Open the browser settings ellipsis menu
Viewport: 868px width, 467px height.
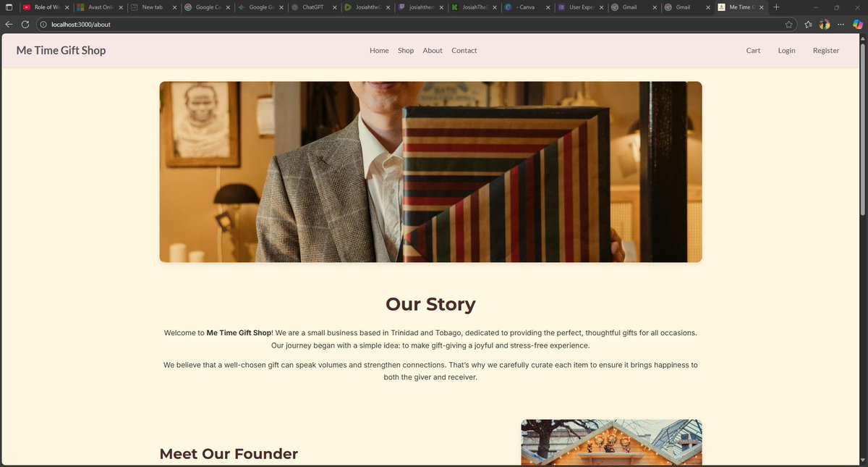pyautogui.click(x=841, y=24)
